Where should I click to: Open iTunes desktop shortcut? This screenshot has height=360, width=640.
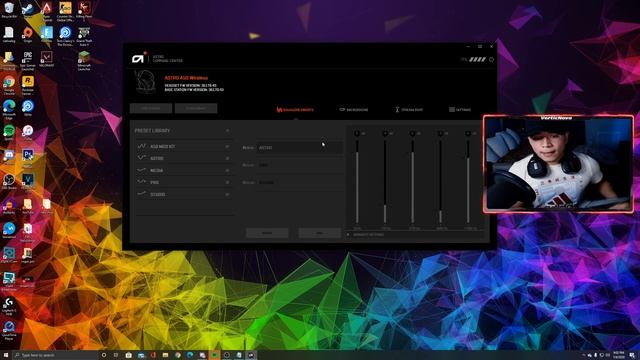click(x=28, y=133)
